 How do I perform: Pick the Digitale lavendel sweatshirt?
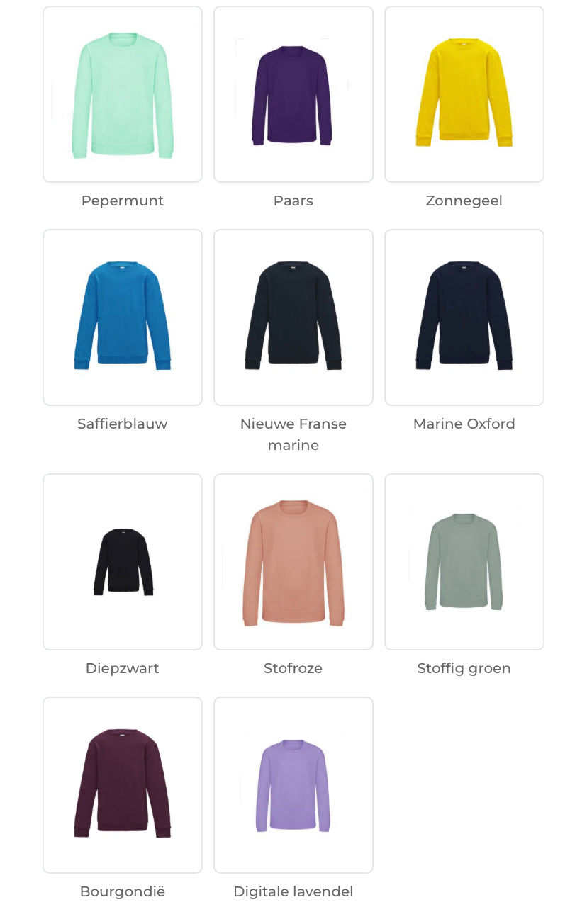tap(293, 785)
